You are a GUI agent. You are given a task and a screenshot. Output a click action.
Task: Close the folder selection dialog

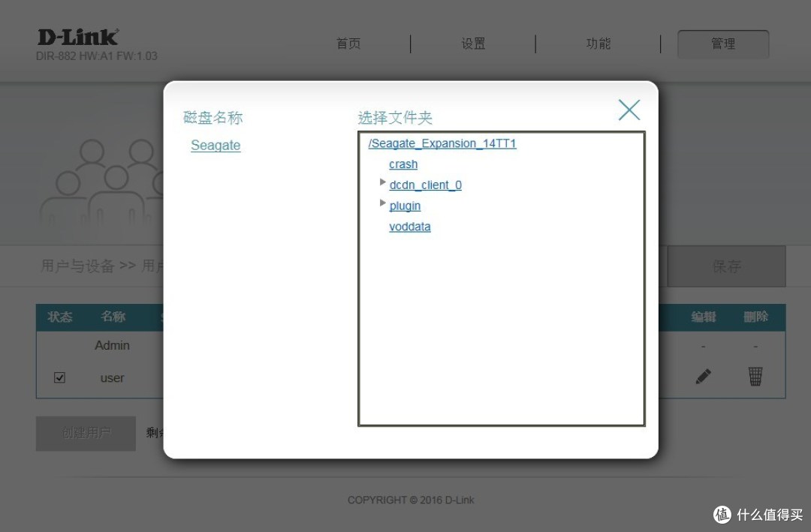(x=629, y=110)
